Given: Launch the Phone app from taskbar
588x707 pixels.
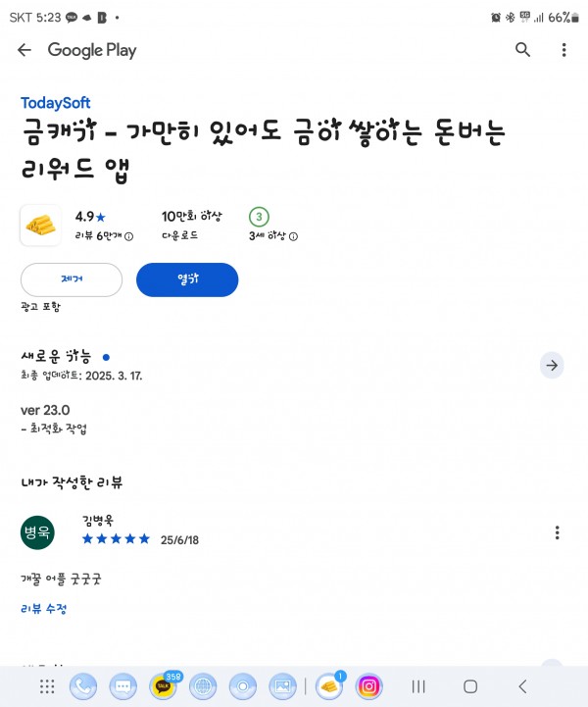Looking at the screenshot, I should click(x=83, y=686).
